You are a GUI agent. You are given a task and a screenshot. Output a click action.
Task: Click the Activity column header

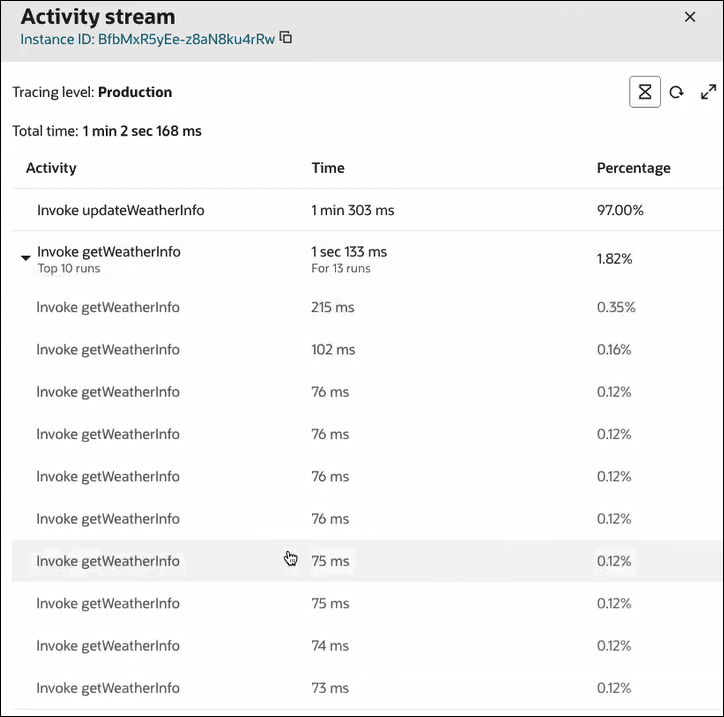(51, 168)
